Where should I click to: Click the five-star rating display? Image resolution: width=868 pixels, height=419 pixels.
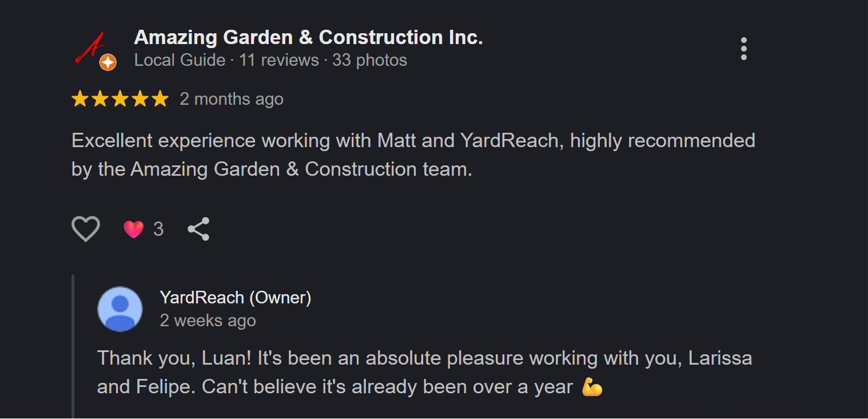[x=120, y=98]
